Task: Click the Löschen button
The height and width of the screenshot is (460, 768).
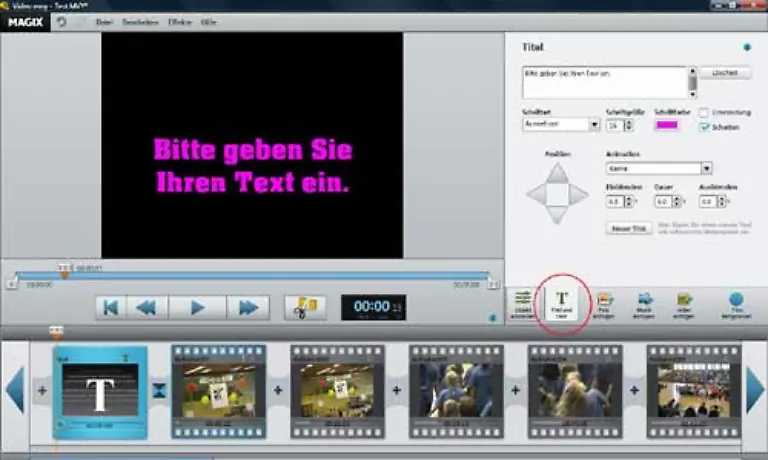Action: click(x=724, y=73)
